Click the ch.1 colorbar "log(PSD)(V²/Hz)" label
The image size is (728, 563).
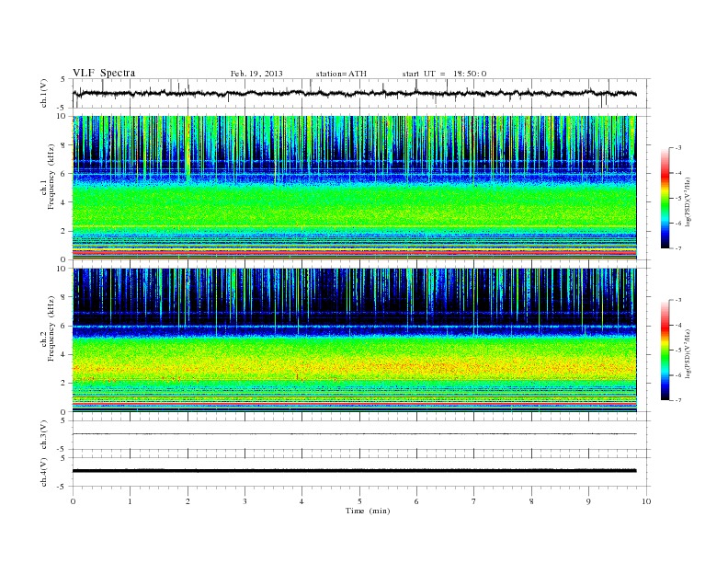[688, 201]
